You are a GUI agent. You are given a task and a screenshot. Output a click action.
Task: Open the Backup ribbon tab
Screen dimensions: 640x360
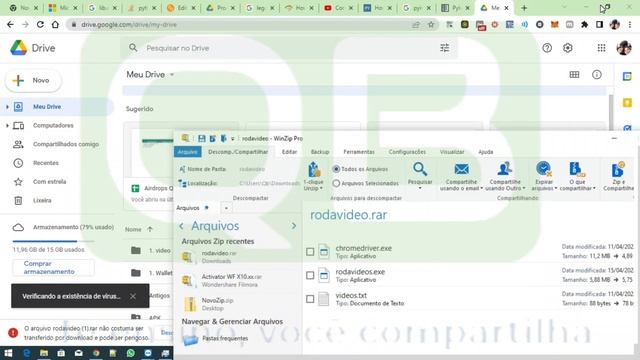point(320,152)
